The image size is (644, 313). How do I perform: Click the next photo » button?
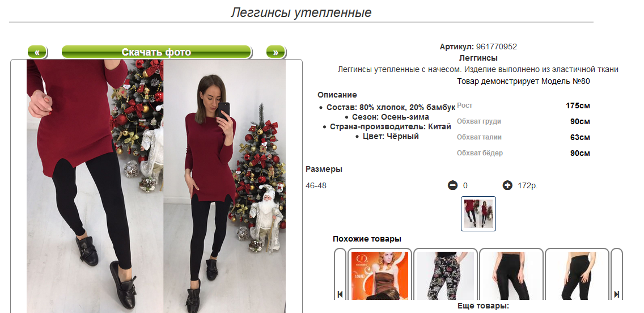(276, 52)
